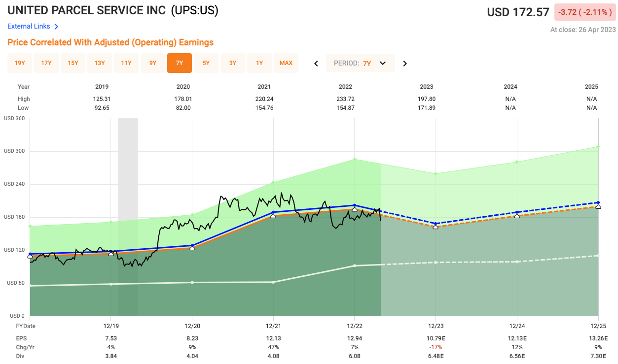The image size is (618, 364).
Task: Open the External Links section
Action: (29, 26)
